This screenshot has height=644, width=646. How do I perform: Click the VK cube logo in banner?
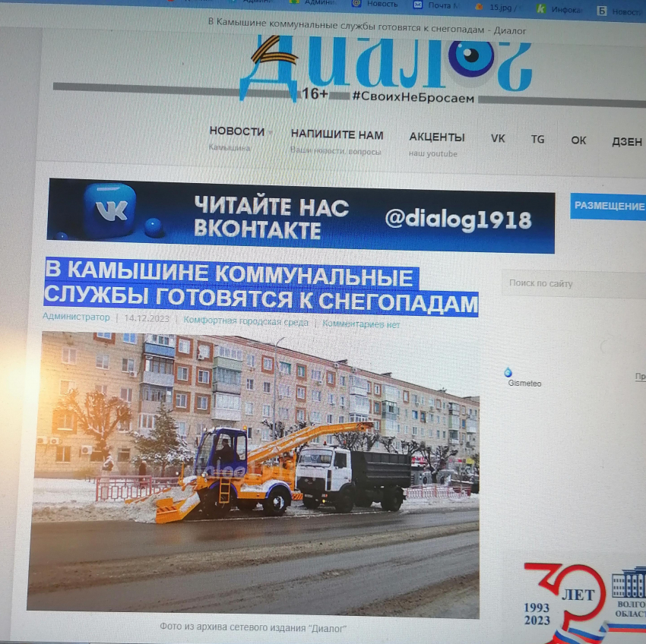[x=110, y=210]
